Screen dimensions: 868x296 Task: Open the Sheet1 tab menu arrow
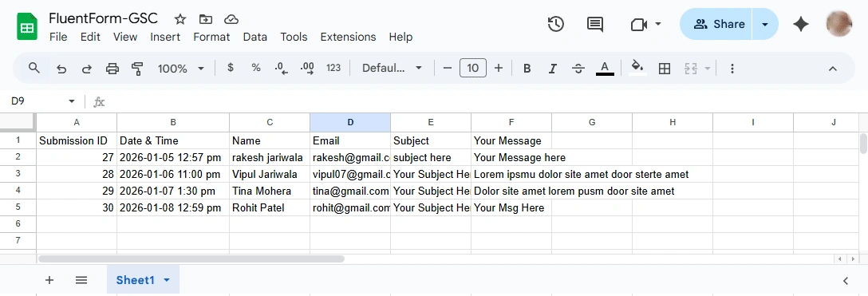pyautogui.click(x=167, y=281)
